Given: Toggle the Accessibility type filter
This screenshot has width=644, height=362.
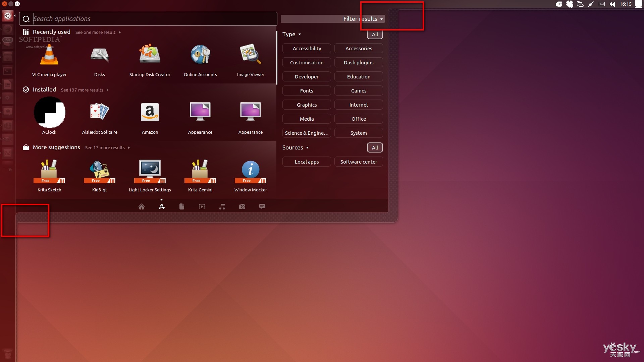Looking at the screenshot, I should coord(307,49).
